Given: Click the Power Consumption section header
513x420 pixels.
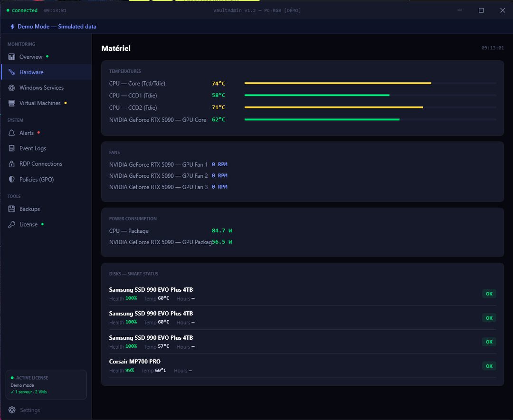Looking at the screenshot, I should coord(133,219).
